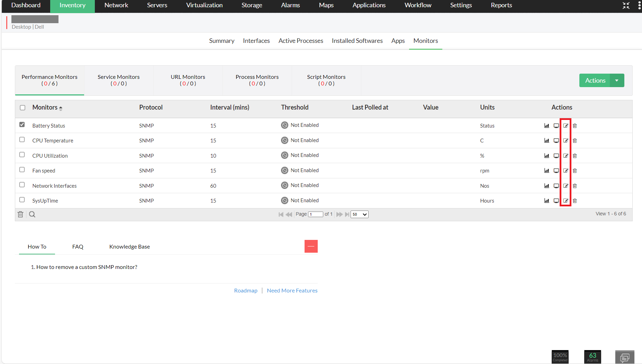This screenshot has width=642, height=364.
Task: Open chat icon at bottom right
Action: click(624, 357)
